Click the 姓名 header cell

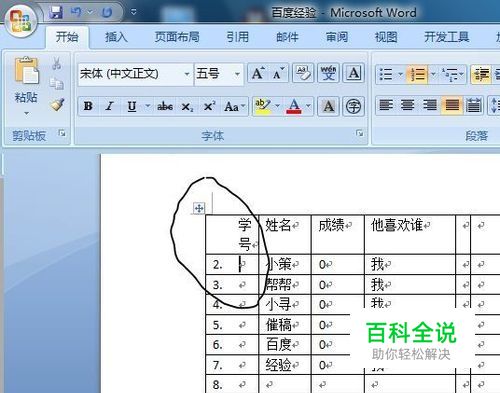285,234
